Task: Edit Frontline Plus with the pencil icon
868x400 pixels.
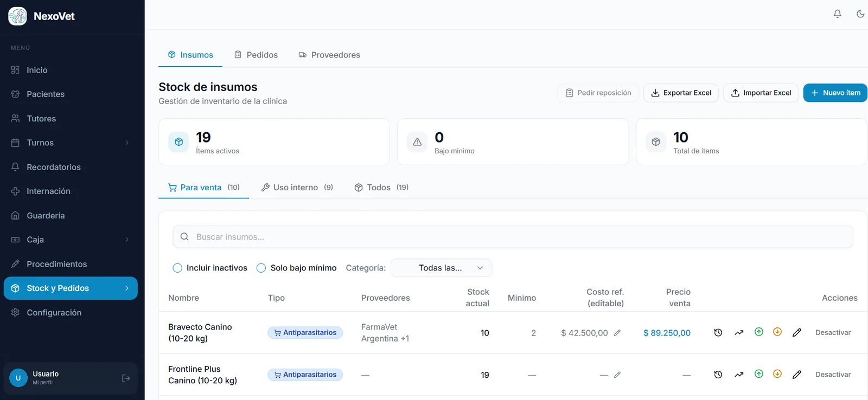Action: pos(796,375)
